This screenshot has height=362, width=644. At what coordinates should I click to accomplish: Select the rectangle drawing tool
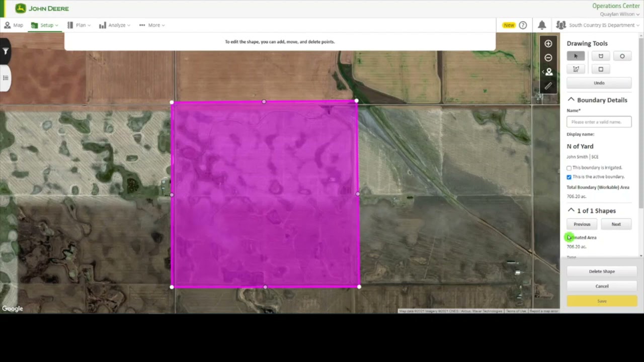pyautogui.click(x=601, y=69)
